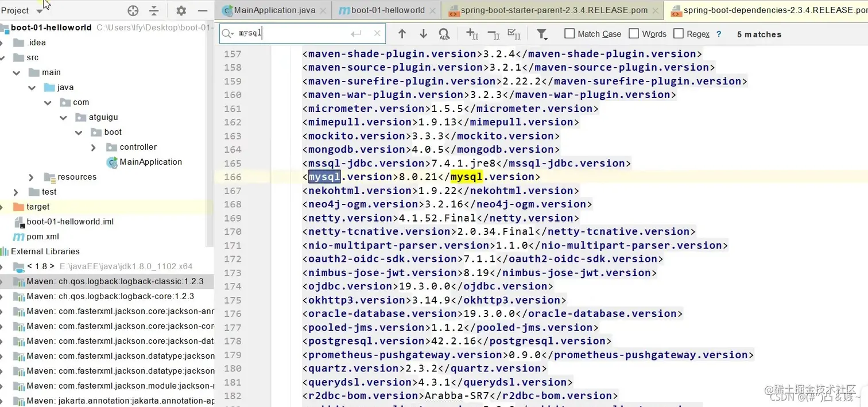Screen dimensions: 868x407
Task: Collapse the boot package
Action: (x=79, y=132)
